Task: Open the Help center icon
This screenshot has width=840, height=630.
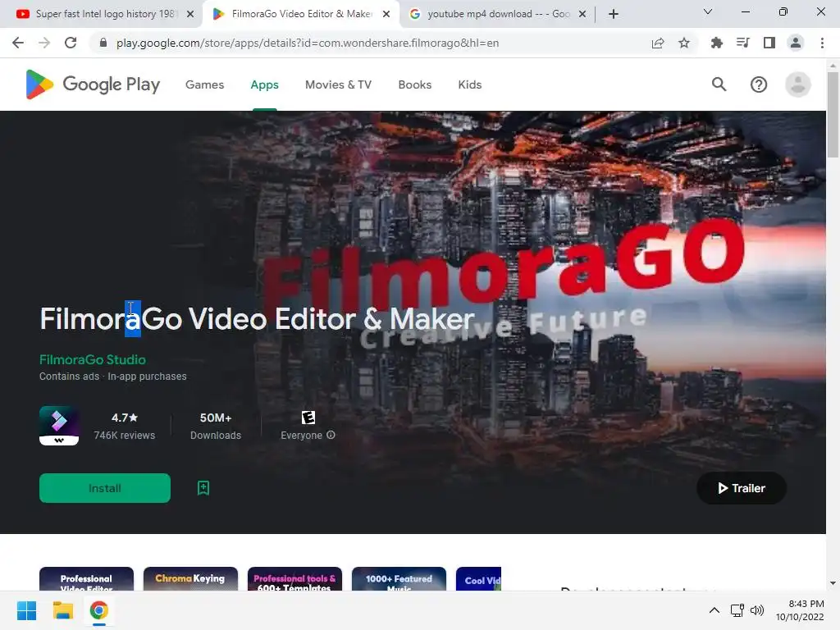Action: coord(759,84)
